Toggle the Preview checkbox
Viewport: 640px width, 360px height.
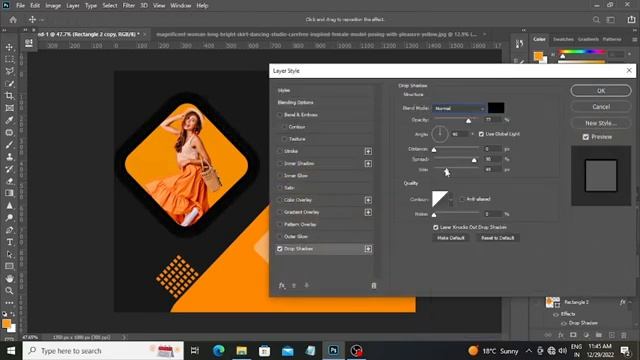point(586,137)
